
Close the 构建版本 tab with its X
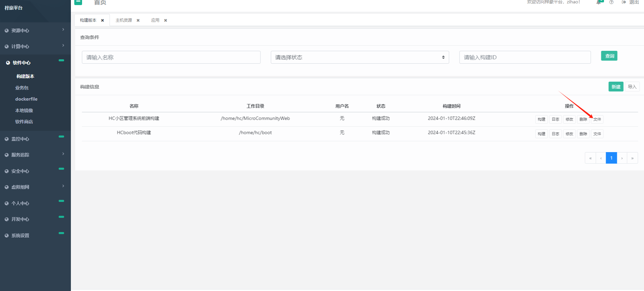click(102, 20)
